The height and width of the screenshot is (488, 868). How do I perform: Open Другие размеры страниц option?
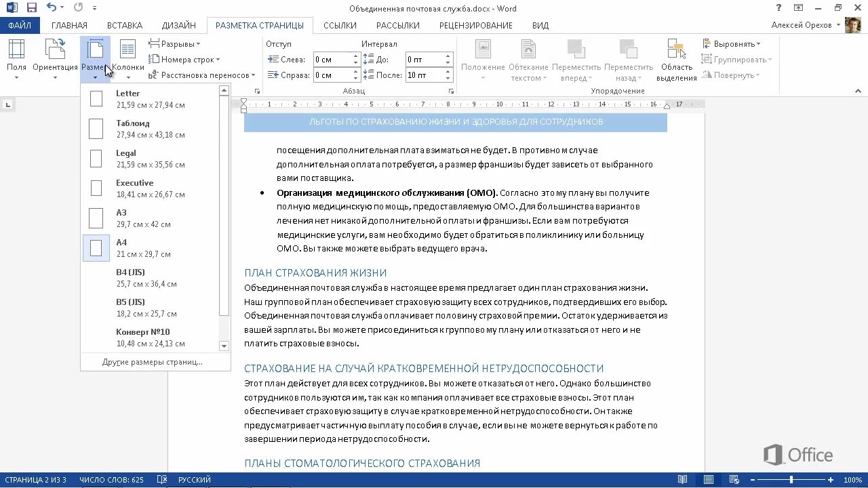[153, 362]
